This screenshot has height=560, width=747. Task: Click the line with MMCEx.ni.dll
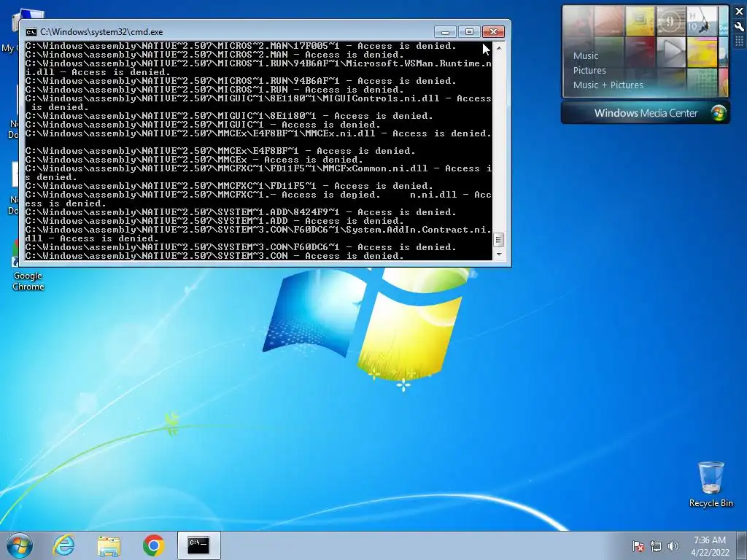pos(258,134)
